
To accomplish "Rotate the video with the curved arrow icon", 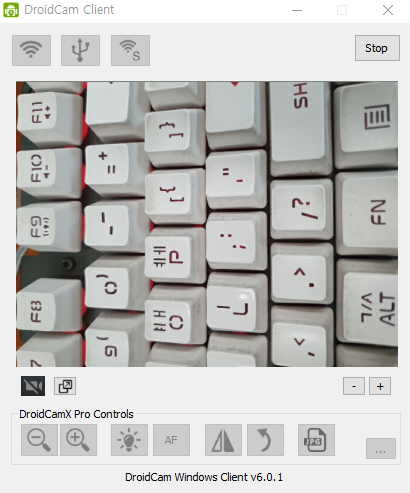I will [265, 440].
